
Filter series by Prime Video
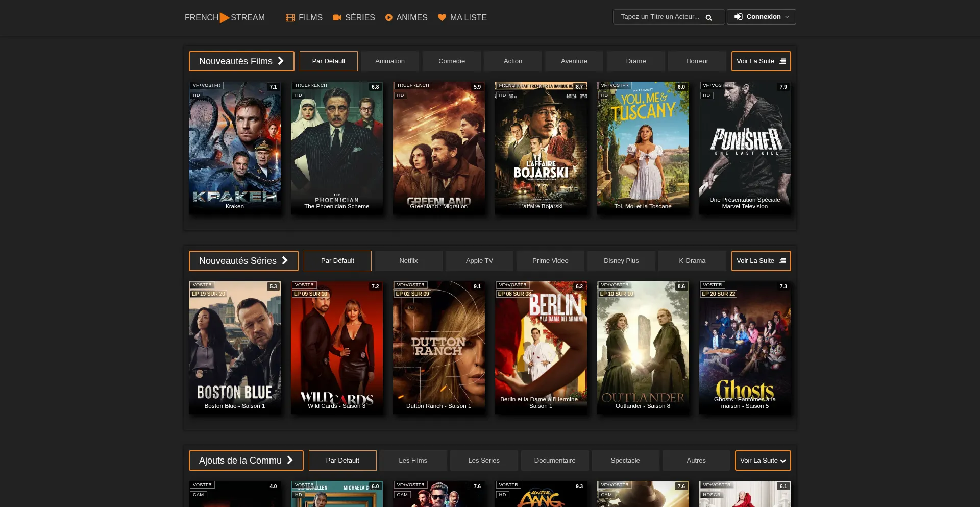click(x=550, y=261)
